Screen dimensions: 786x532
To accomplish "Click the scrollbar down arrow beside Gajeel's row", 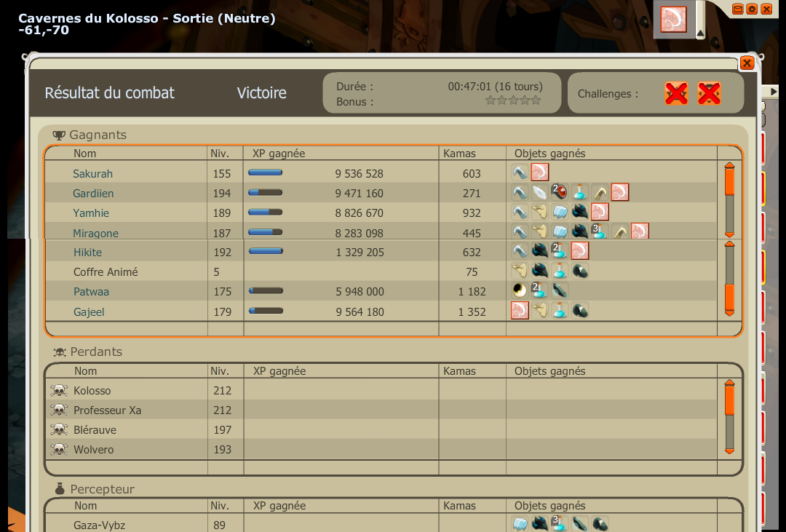I will pyautogui.click(x=730, y=313).
